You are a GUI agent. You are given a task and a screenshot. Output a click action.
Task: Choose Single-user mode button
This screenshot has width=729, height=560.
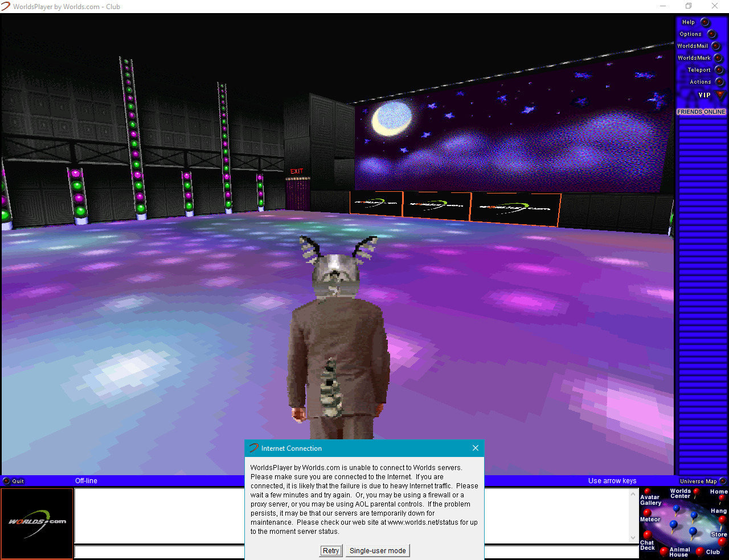pyautogui.click(x=378, y=550)
